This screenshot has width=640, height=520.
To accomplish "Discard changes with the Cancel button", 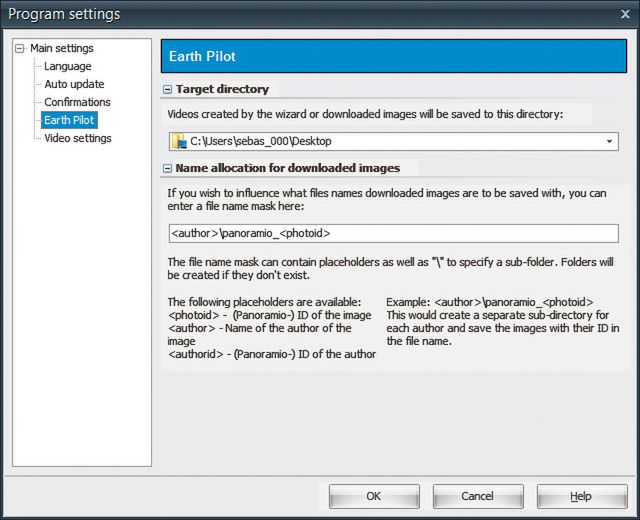I will coord(478,496).
